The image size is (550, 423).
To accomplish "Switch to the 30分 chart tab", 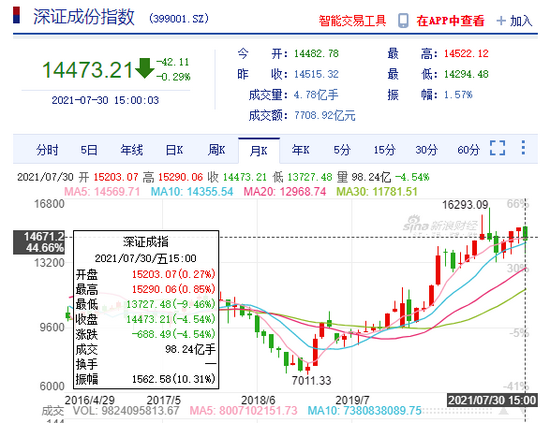I will coord(427,150).
